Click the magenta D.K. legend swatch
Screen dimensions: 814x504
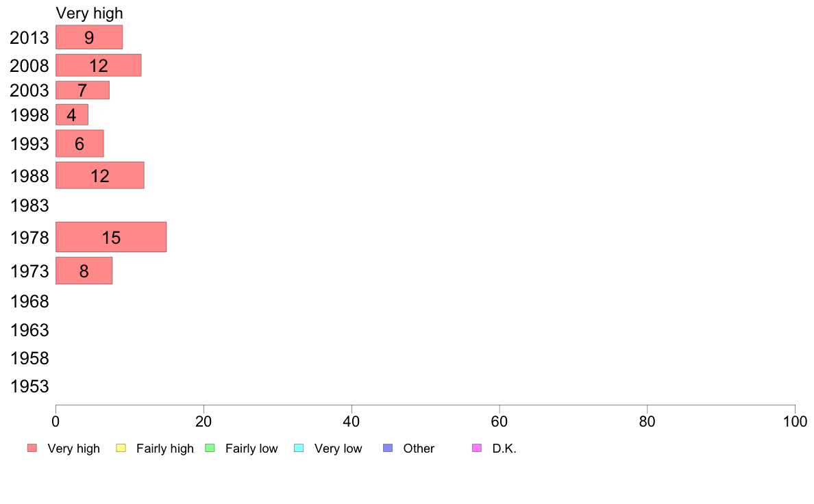(477, 448)
